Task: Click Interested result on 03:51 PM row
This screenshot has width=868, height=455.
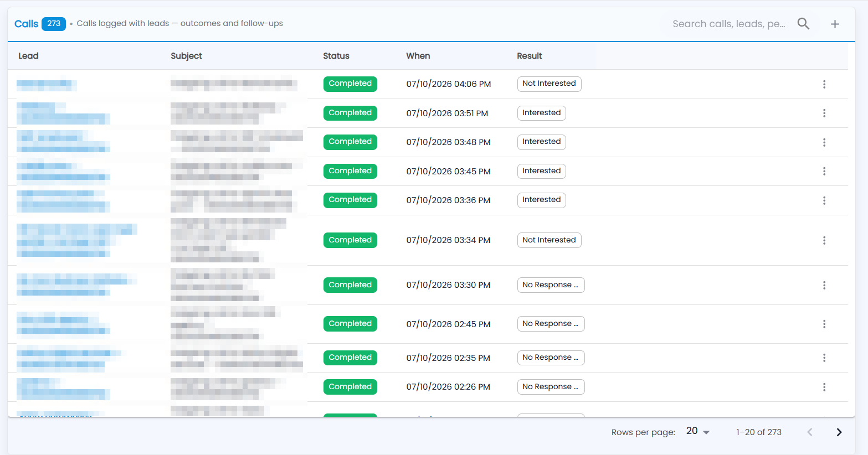Action: pos(541,113)
